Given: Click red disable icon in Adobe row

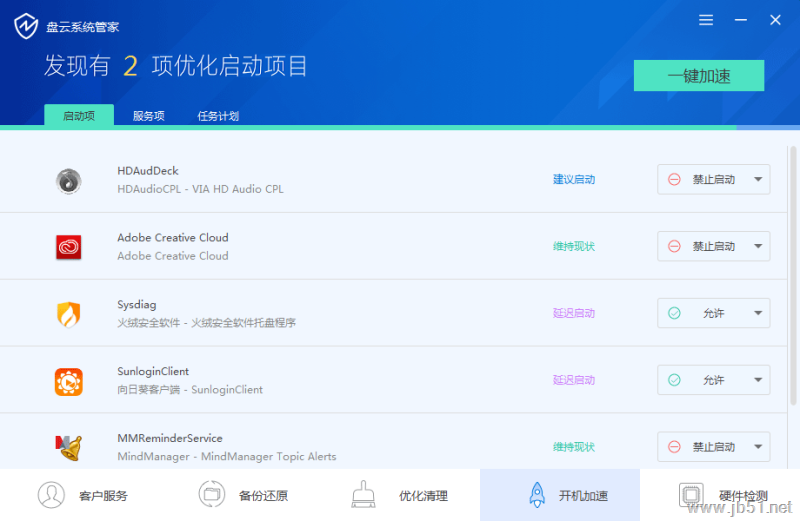Looking at the screenshot, I should click(x=674, y=246).
